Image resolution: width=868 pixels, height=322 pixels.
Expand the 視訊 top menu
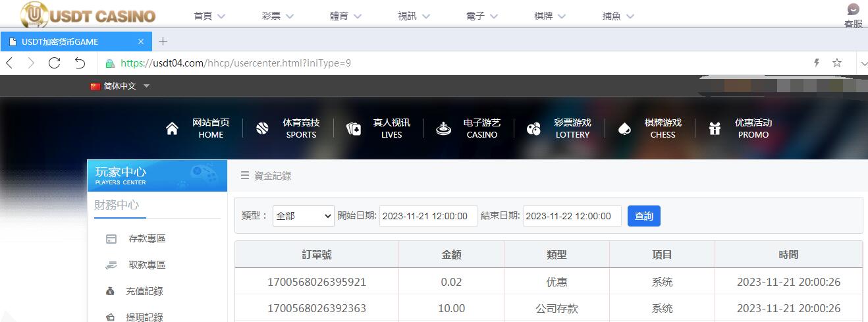tap(414, 16)
